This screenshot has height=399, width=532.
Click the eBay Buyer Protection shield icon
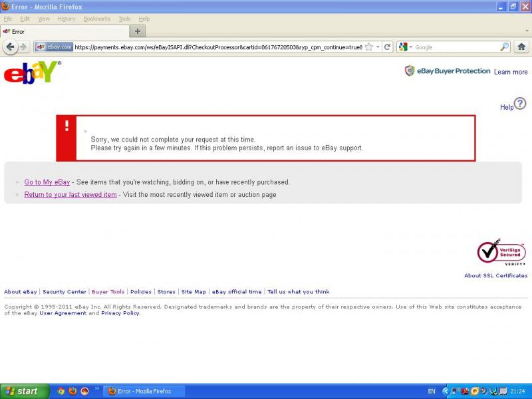[410, 70]
